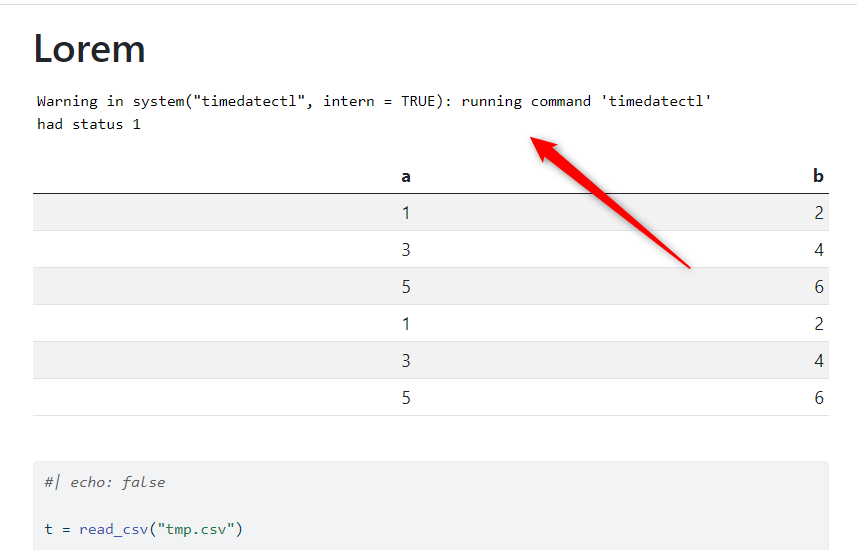857x550 pixels.
Task: Select cell "6" in the third table row
Action: coord(819,286)
